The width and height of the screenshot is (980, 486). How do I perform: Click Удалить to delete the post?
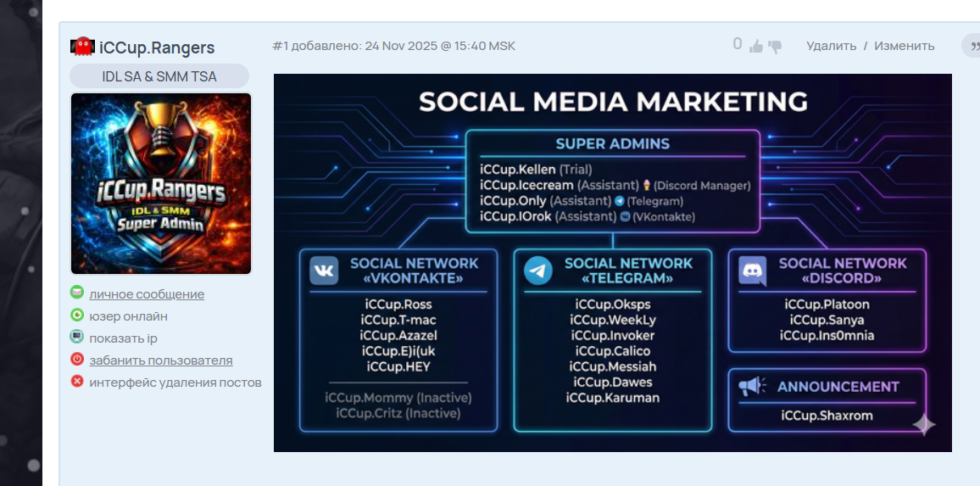[832, 46]
